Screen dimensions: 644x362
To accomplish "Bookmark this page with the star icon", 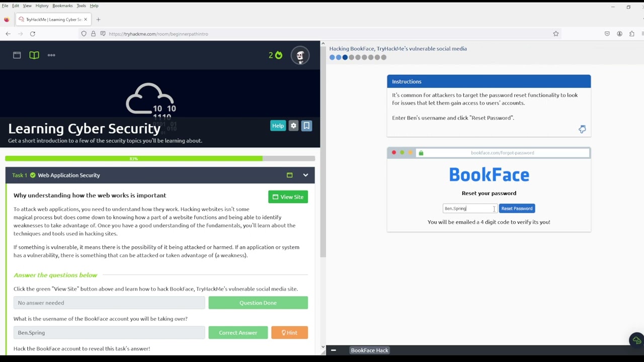I will pyautogui.click(x=556, y=34).
